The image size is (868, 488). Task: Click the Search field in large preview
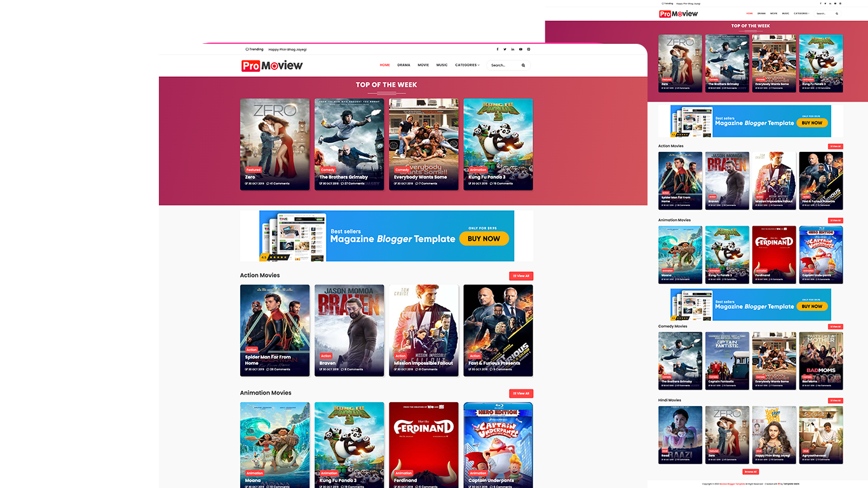[503, 65]
